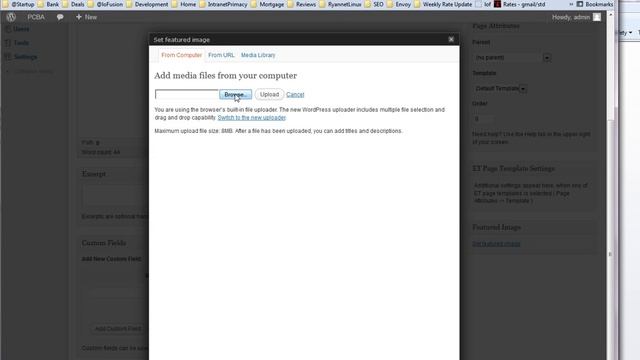Open the Development bookmarks folder

pyautogui.click(x=147, y=4)
